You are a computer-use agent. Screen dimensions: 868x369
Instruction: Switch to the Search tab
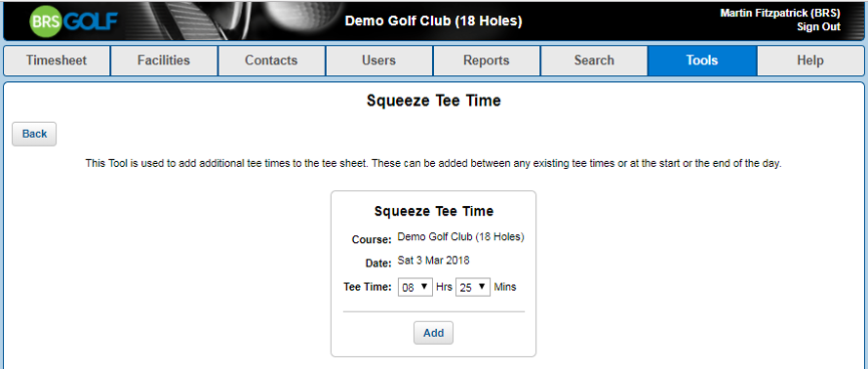[593, 61]
